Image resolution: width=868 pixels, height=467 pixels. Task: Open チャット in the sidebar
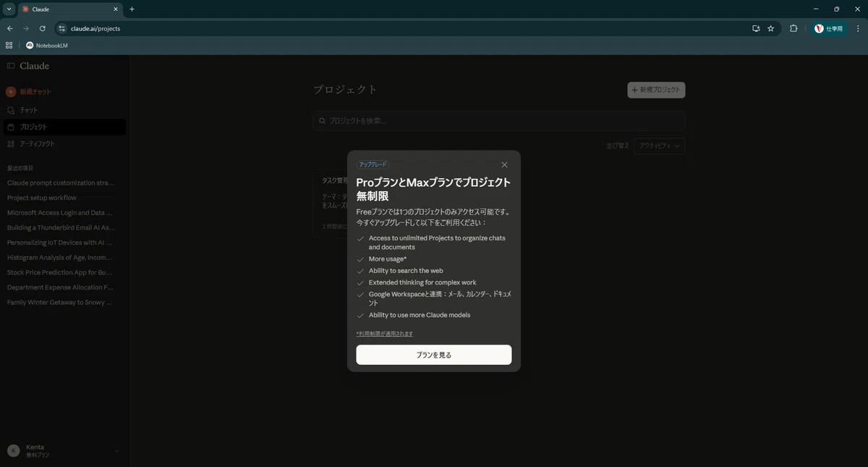coord(29,110)
